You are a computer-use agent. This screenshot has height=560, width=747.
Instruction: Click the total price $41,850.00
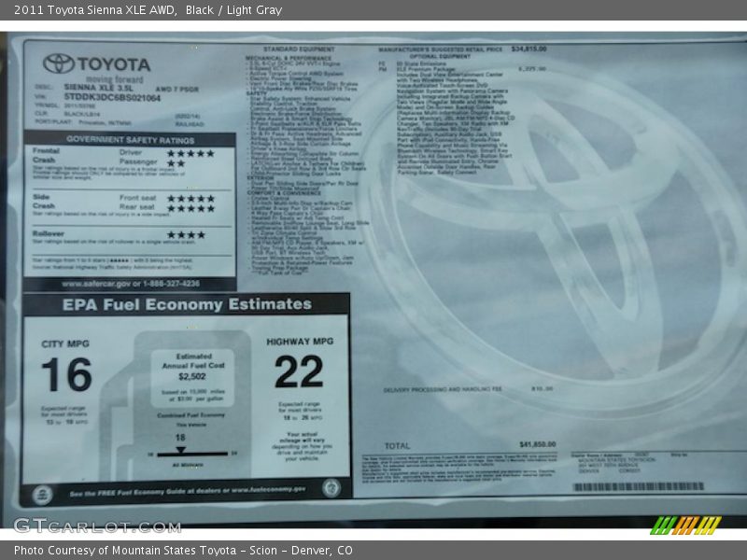coord(538,444)
